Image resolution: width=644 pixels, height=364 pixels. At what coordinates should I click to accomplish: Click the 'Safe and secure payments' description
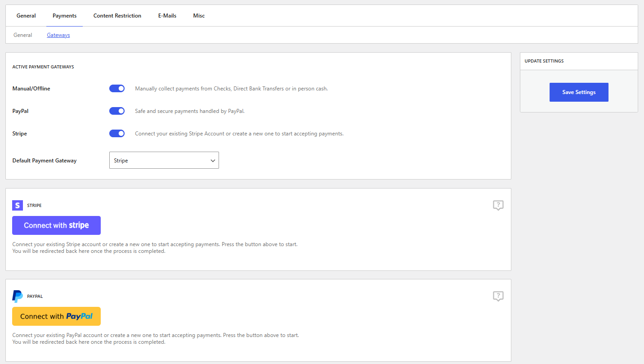click(190, 111)
